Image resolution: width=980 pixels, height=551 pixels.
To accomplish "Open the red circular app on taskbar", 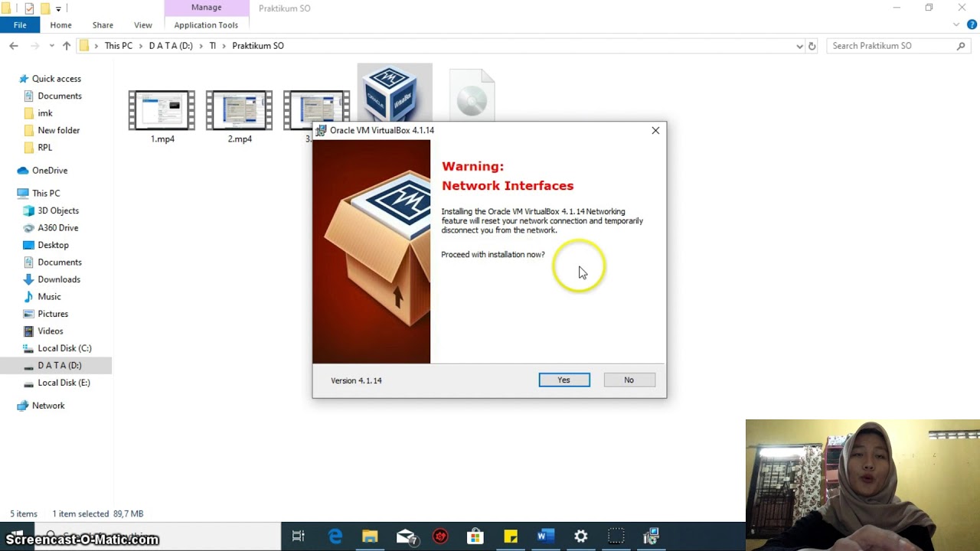I will pos(440,536).
